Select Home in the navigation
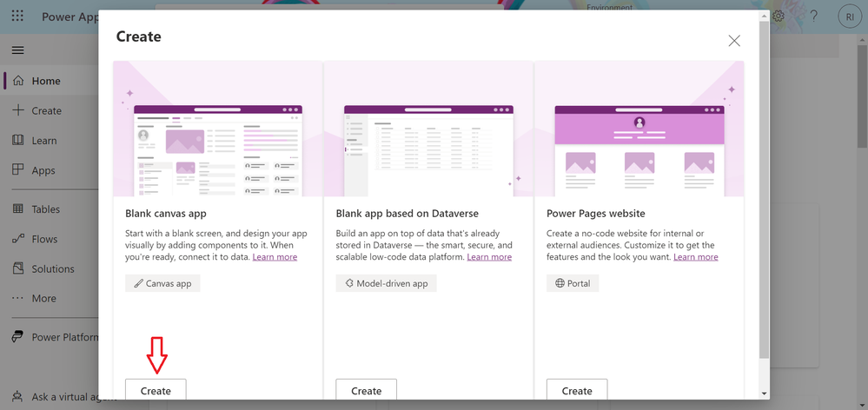Image resolution: width=868 pixels, height=410 pixels. (x=46, y=81)
